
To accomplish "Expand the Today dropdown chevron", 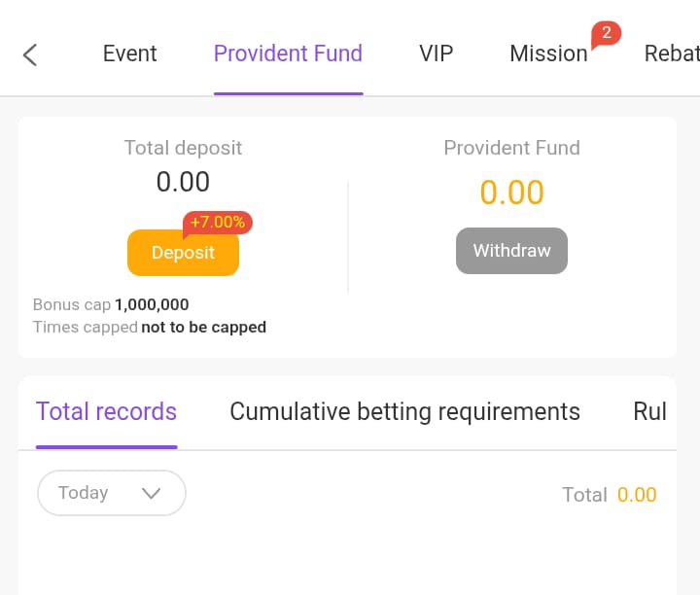I will (x=151, y=493).
